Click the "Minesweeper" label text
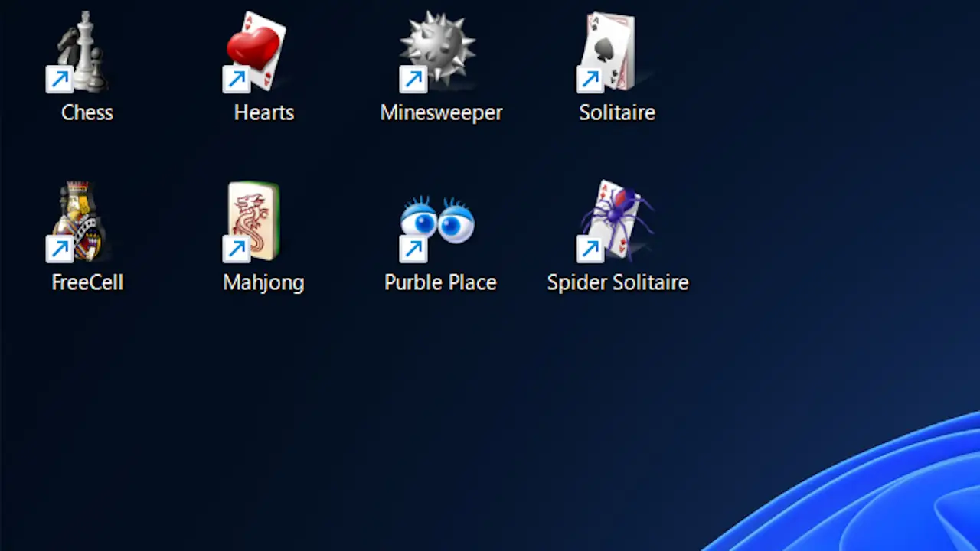Viewport: 980px width, 551px height. [x=442, y=112]
